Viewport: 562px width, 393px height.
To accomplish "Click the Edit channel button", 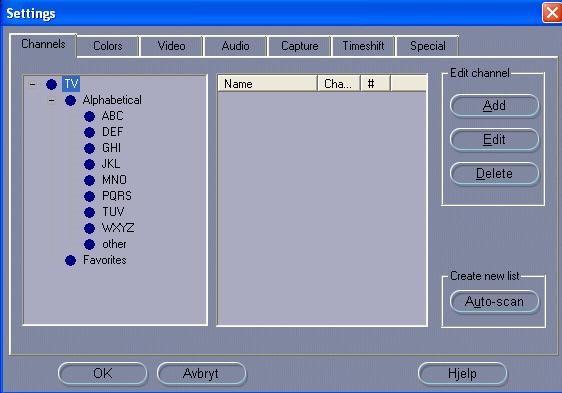I will pos(494,140).
